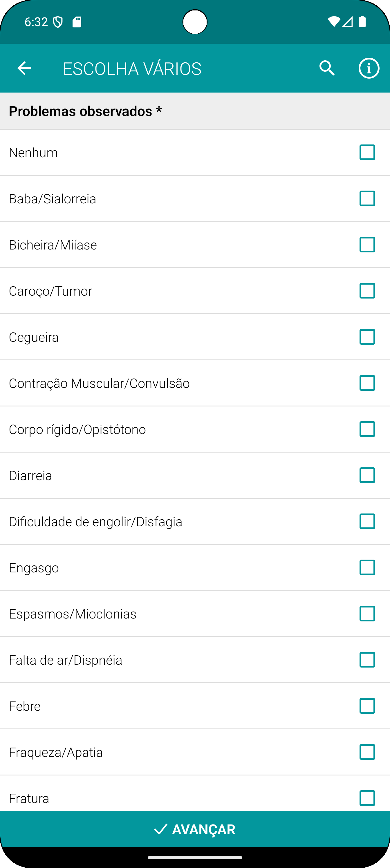Screen dimensions: 390x868
Task: Mark the Engasgo checkbox
Action: pos(367,567)
